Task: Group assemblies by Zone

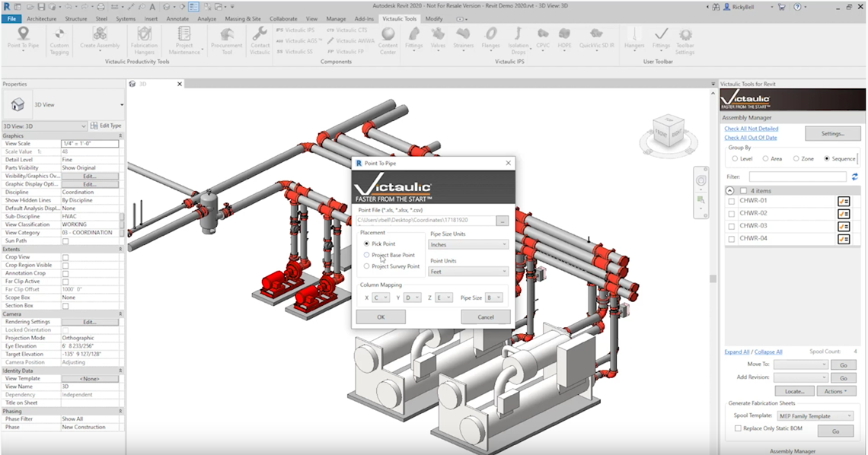Action: pos(796,159)
